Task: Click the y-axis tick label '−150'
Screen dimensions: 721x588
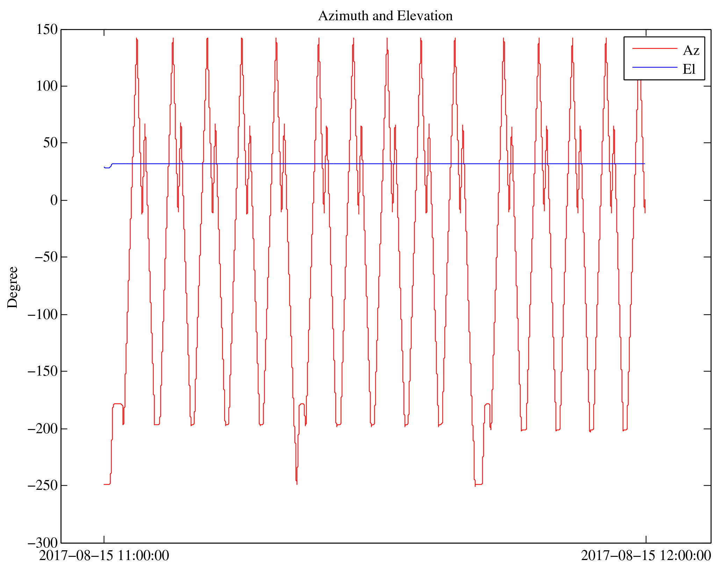Action: (x=43, y=371)
